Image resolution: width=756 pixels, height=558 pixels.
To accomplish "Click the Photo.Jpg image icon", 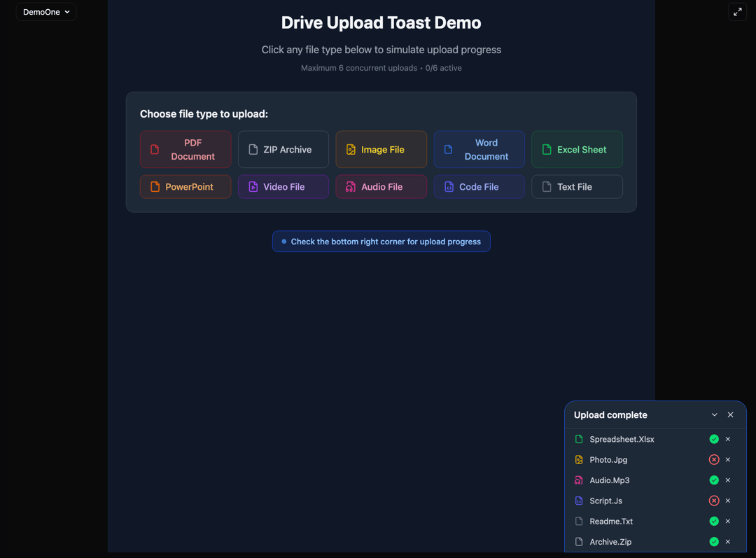I will pyautogui.click(x=579, y=459).
